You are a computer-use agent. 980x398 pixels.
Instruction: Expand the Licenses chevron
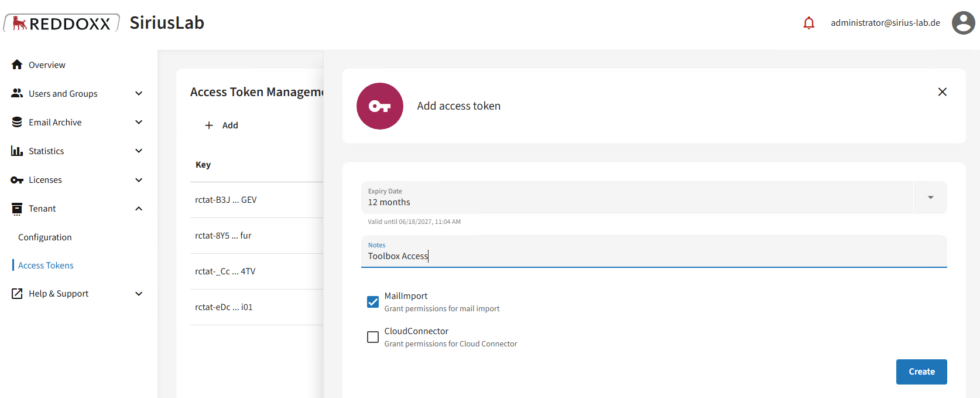(x=139, y=180)
